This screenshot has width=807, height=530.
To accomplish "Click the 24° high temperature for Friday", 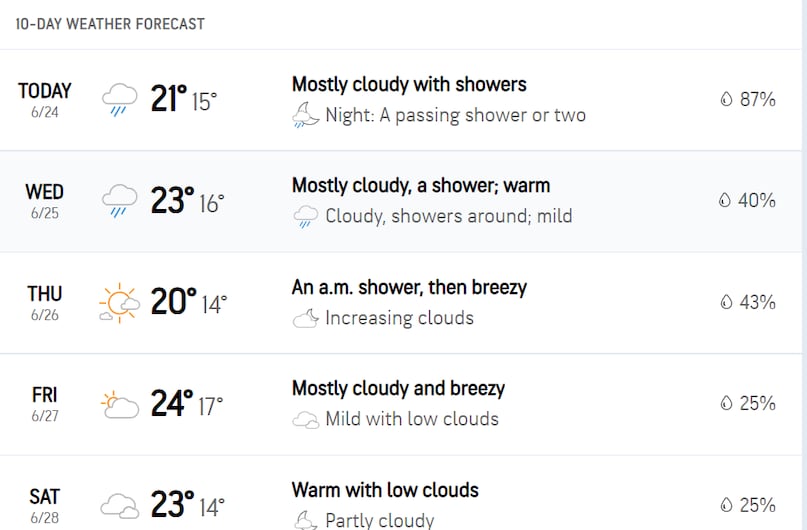I will [x=172, y=403].
